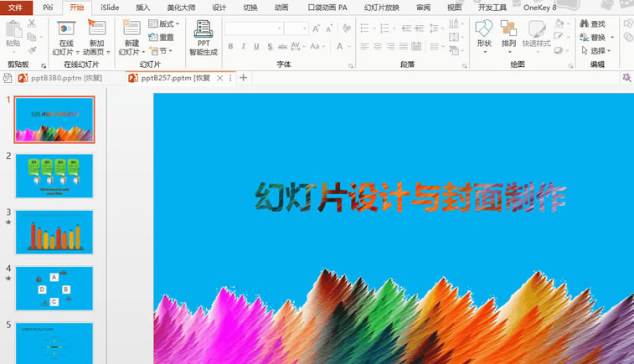The height and width of the screenshot is (364, 634).
Task: Select slide 3 bar chart thumbnail
Action: pos(54,232)
